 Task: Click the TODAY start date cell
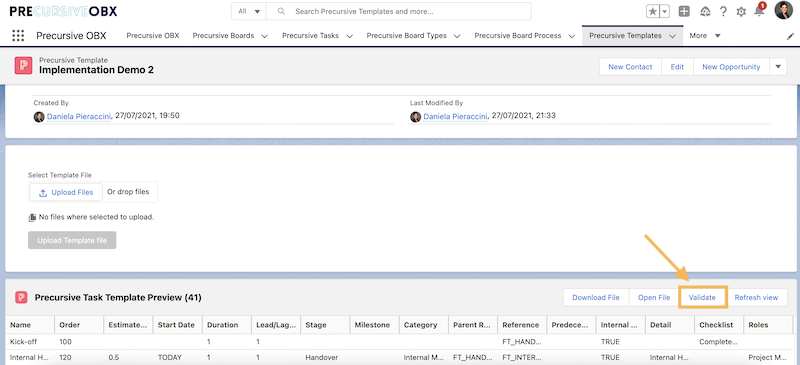click(x=178, y=357)
